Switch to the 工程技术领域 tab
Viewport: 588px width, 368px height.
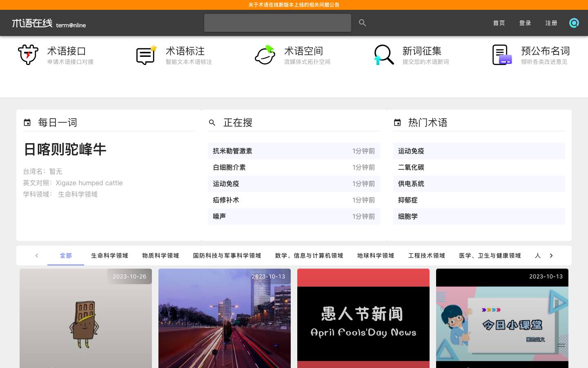pyautogui.click(x=426, y=256)
